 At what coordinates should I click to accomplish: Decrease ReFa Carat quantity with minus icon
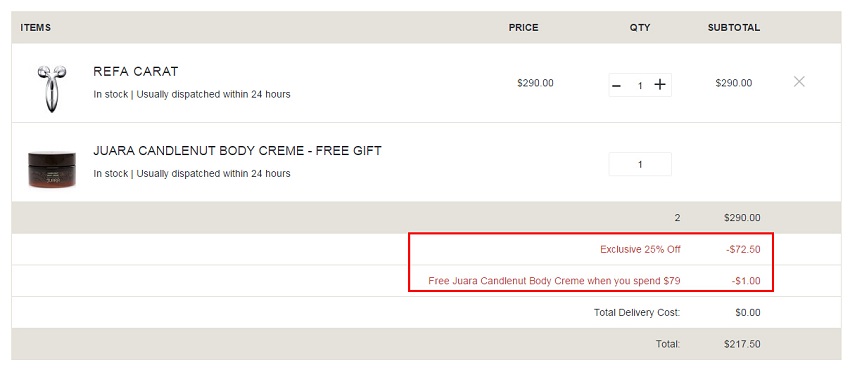[x=616, y=85]
